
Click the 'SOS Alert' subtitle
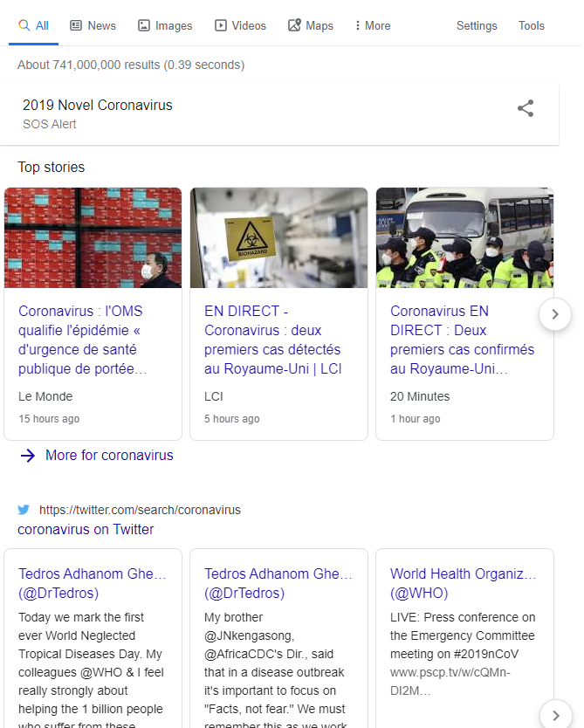[x=49, y=124]
